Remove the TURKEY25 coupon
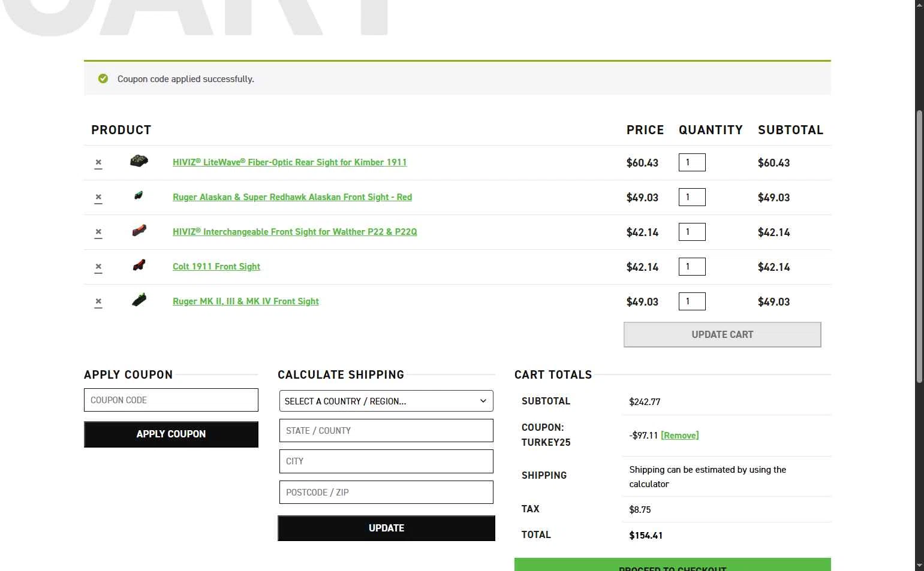Screen dimensions: 924x571 coord(680,436)
